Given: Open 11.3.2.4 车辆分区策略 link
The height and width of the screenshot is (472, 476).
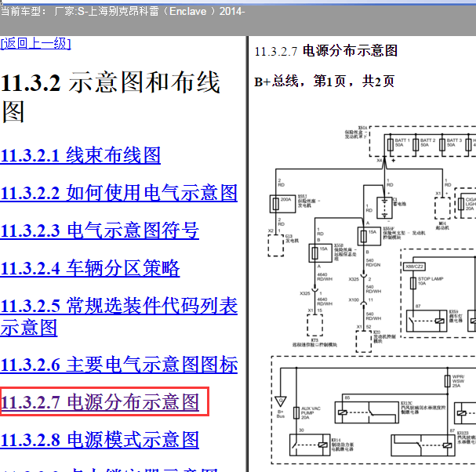Looking at the screenshot, I should click(x=90, y=268).
